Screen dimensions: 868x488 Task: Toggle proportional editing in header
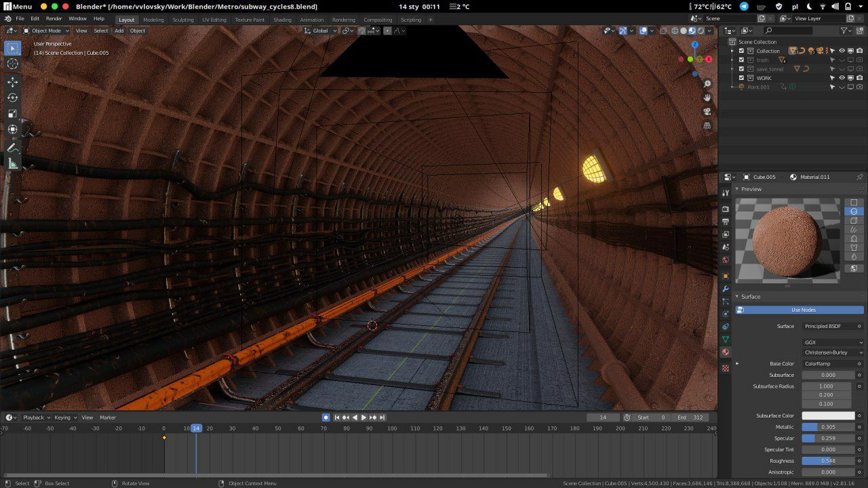388,30
